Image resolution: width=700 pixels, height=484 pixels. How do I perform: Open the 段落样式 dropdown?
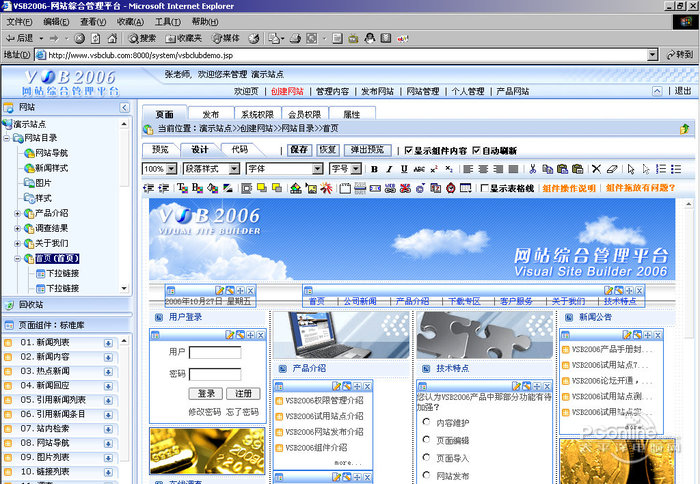234,169
